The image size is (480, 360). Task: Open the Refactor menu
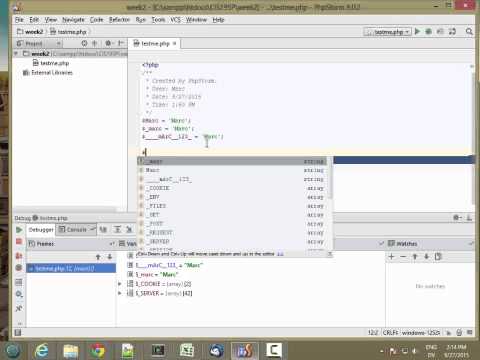click(x=119, y=20)
